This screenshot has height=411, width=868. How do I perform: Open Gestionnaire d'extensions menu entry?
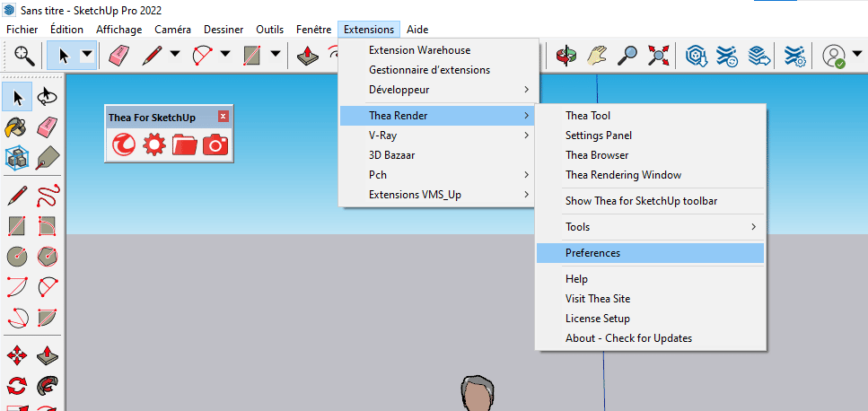pyautogui.click(x=436, y=70)
